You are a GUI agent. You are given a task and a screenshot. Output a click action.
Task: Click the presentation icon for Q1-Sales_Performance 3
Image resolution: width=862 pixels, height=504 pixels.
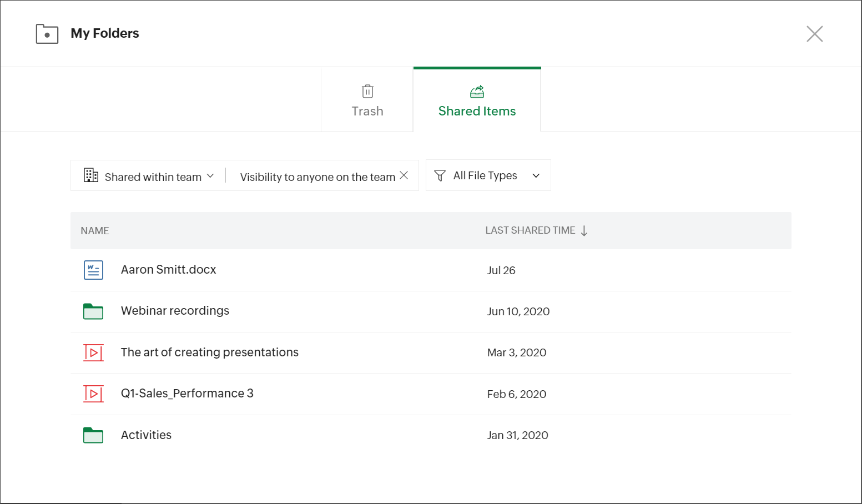click(x=93, y=394)
